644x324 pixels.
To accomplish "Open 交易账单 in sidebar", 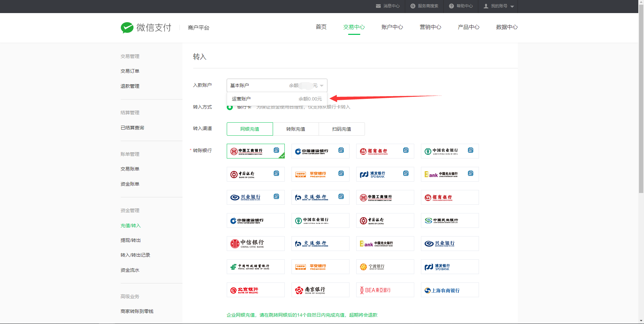I will point(130,169).
